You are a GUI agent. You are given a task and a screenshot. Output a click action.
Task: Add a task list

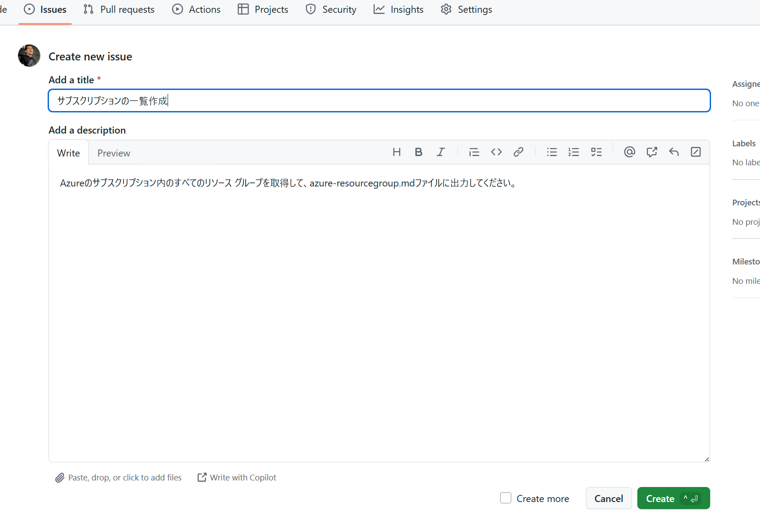tap(596, 152)
